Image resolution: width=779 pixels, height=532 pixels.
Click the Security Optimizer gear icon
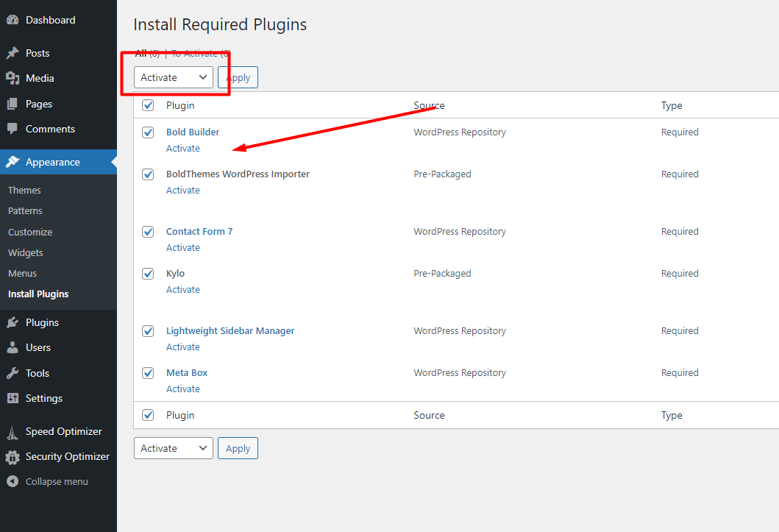coord(13,456)
